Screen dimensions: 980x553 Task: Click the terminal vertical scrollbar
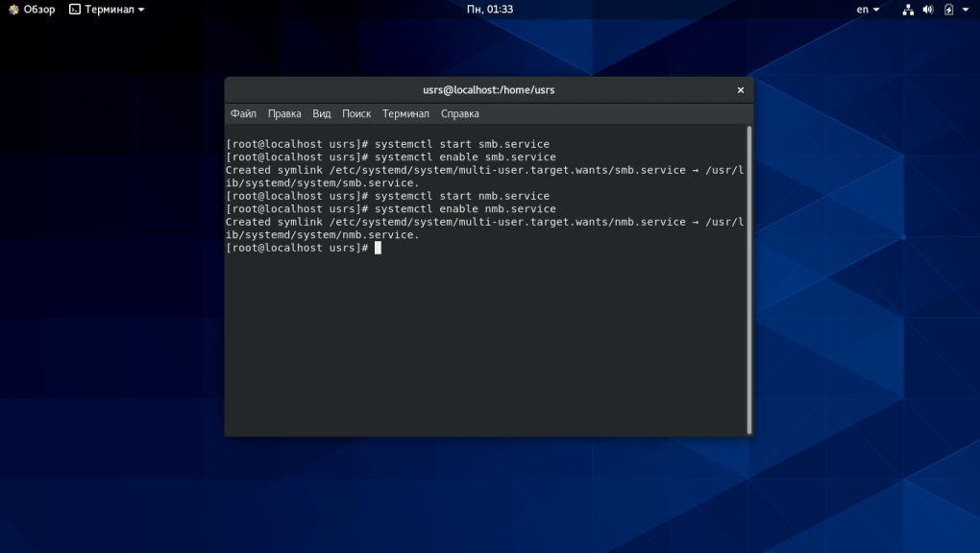(748, 278)
